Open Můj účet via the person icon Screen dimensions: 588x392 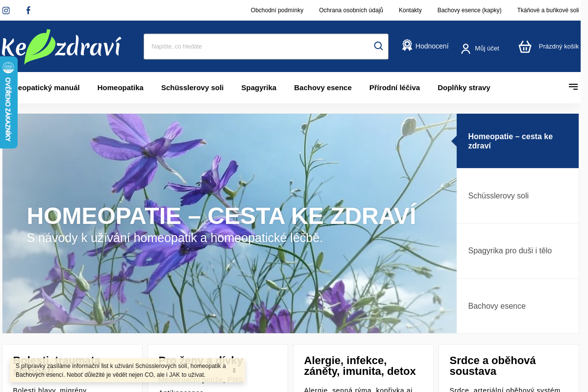click(x=465, y=48)
